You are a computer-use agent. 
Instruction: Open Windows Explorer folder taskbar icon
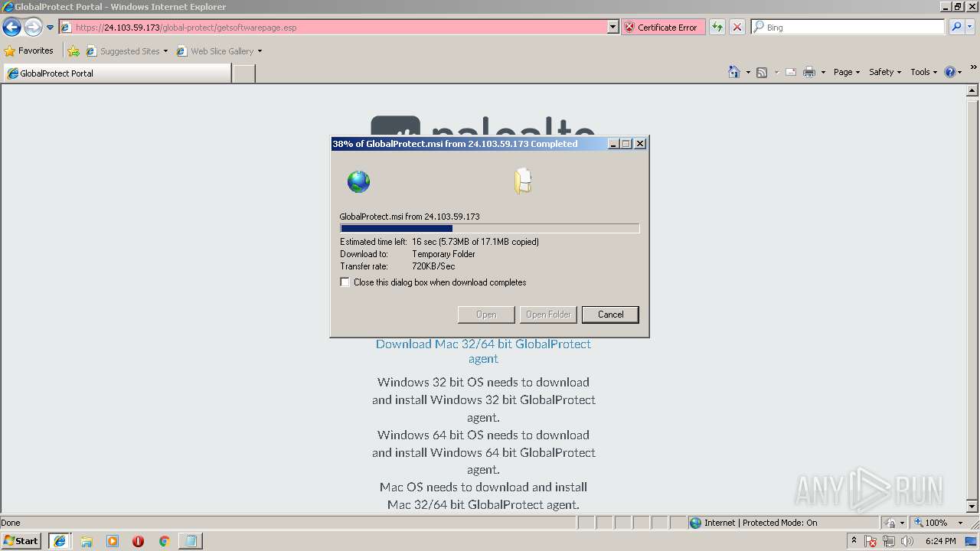[87, 541]
